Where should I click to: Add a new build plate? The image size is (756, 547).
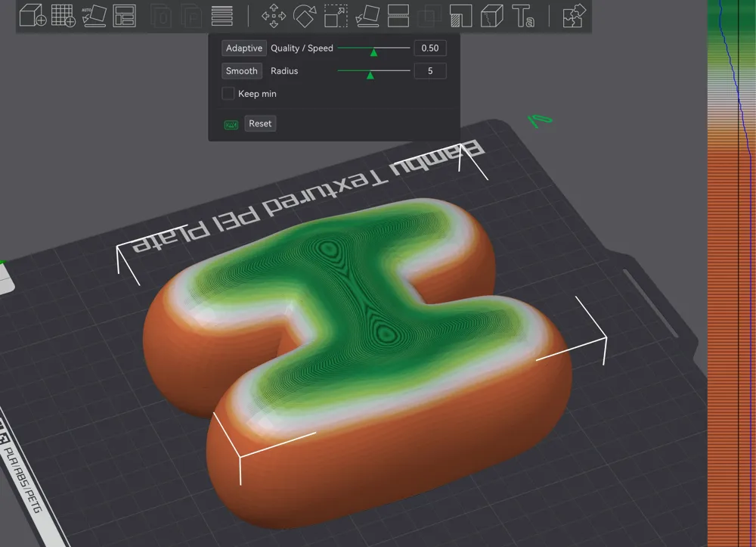click(62, 16)
